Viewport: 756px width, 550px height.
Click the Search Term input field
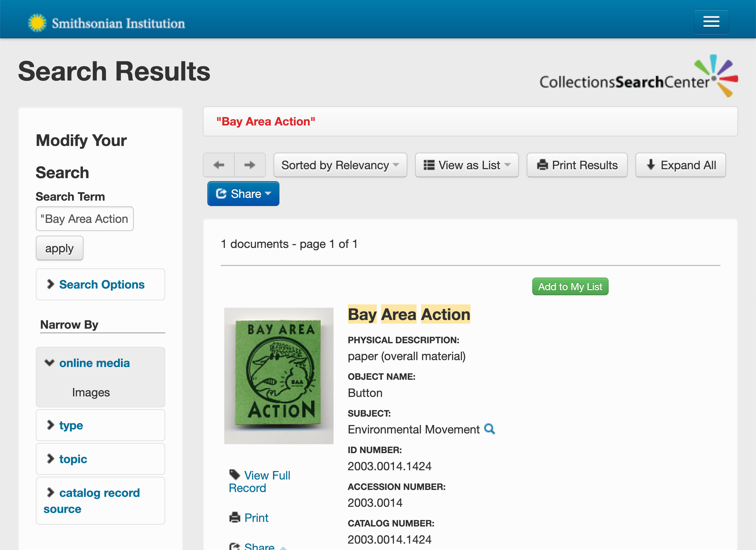(x=85, y=219)
